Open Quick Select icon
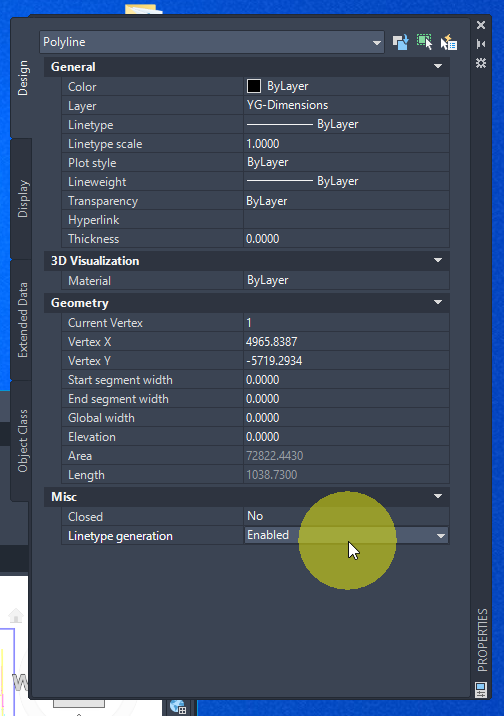Viewport: 504px width, 716px height. (x=449, y=42)
